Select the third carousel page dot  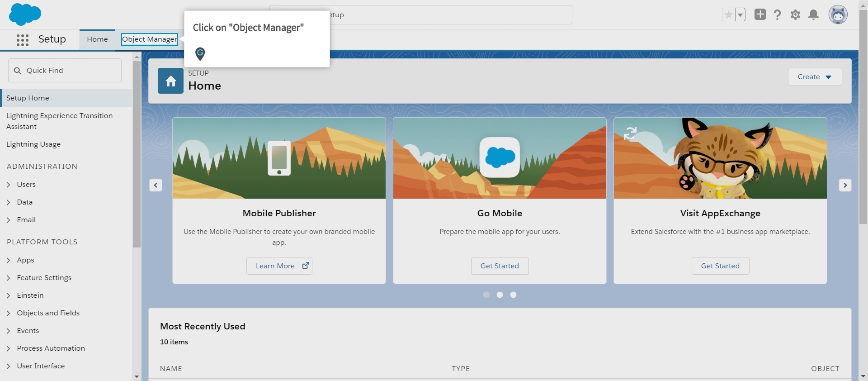coord(513,295)
